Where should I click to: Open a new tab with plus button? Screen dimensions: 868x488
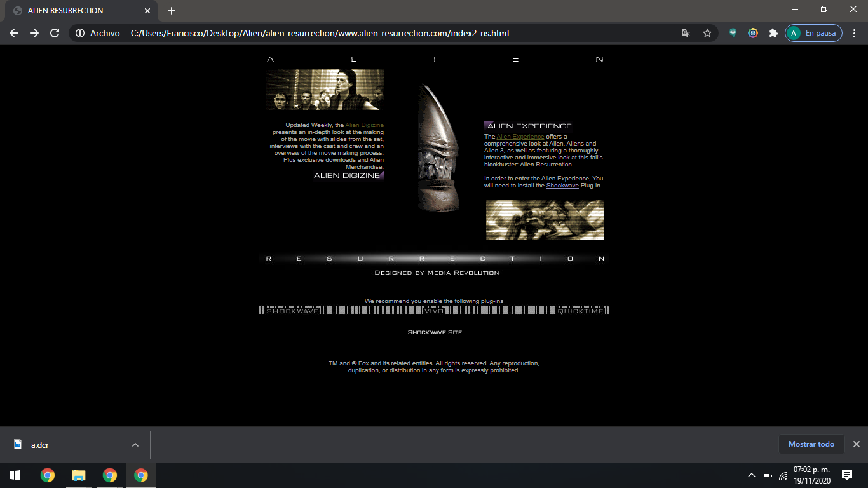[x=172, y=11]
